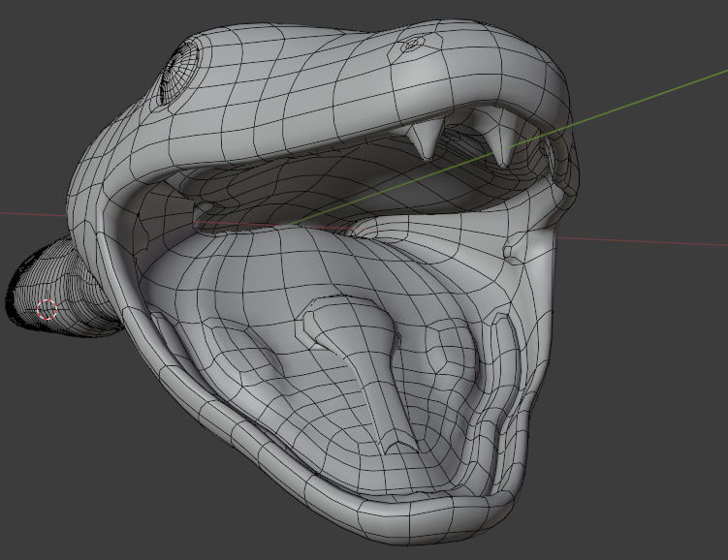The width and height of the screenshot is (728, 560).
Task: Click the red-white dashed brush cursor circle
Action: click(47, 309)
